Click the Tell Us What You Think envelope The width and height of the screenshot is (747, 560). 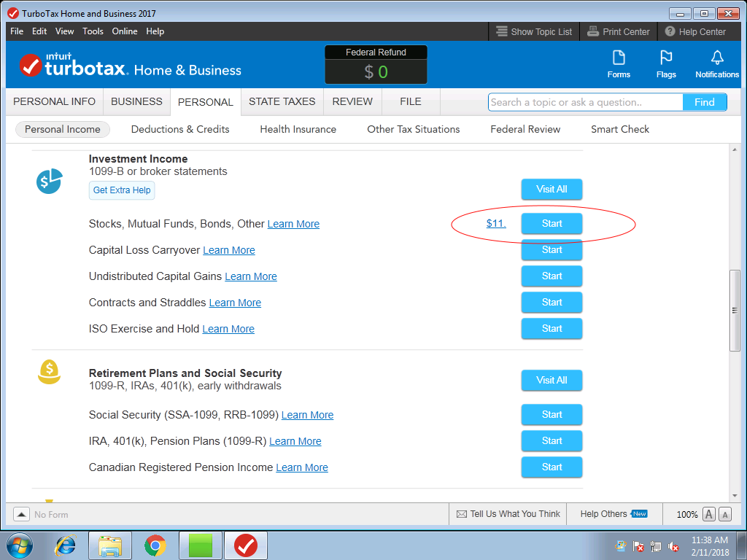click(462, 514)
